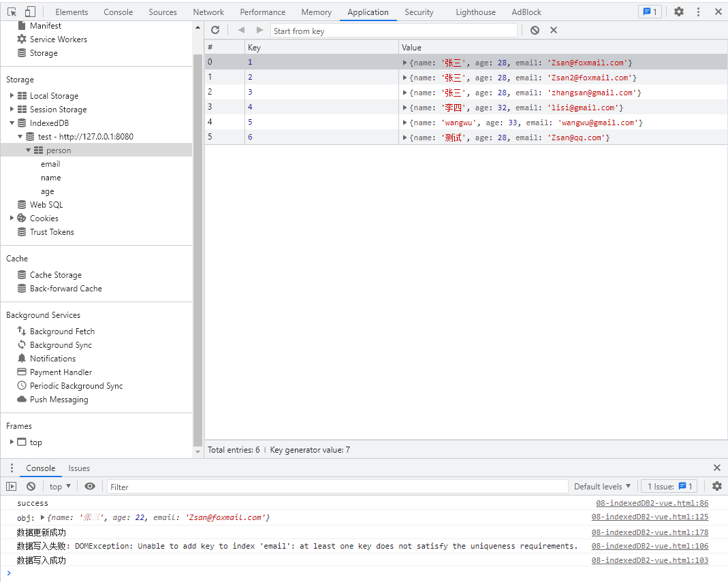This screenshot has width=728, height=582.
Task: Expand the top frame node
Action: [x=12, y=442]
